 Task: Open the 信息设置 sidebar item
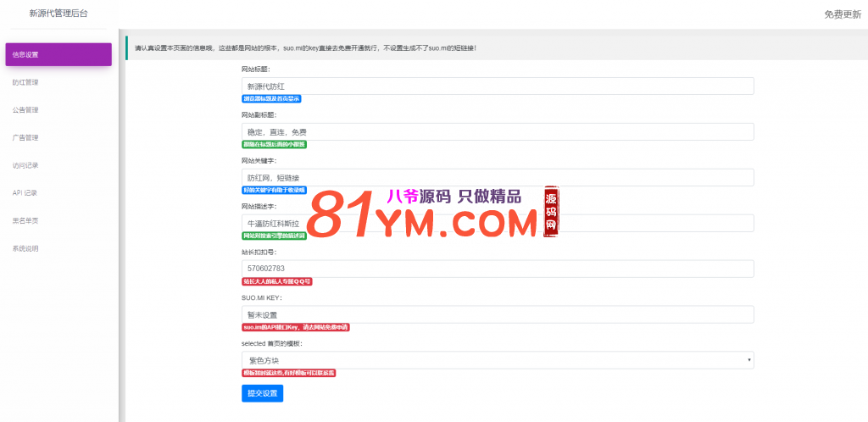[58, 54]
